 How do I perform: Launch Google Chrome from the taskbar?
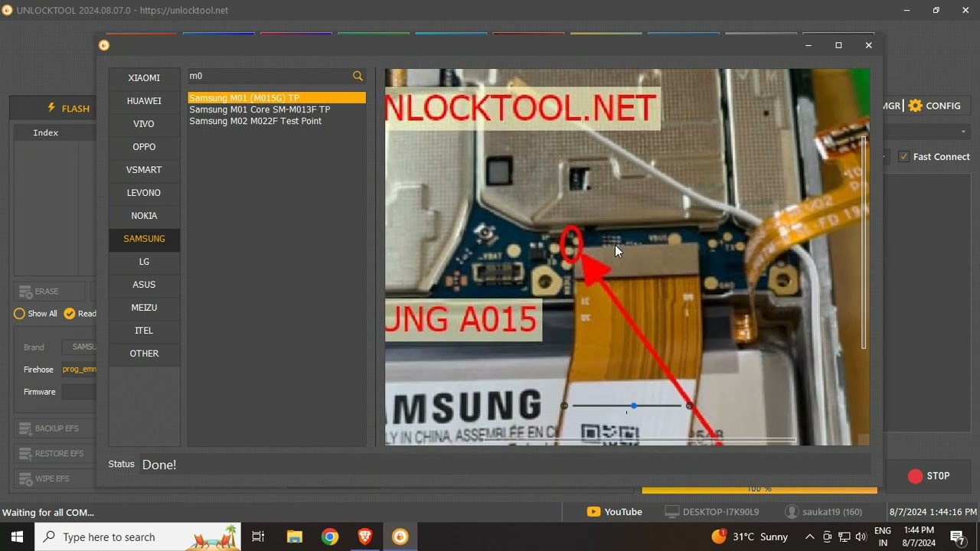330,537
